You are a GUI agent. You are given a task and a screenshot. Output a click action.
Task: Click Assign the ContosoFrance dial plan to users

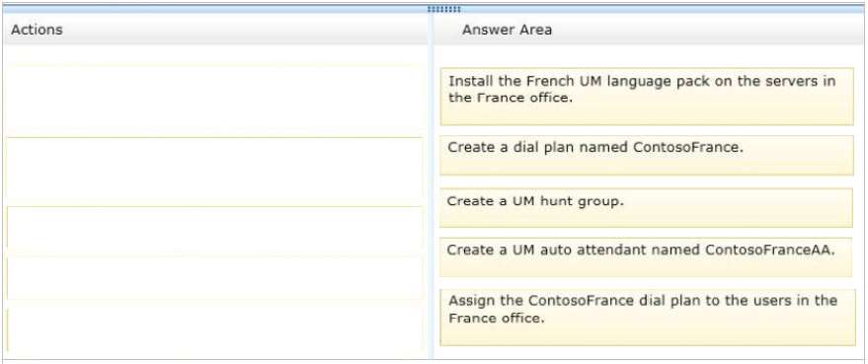click(x=648, y=318)
